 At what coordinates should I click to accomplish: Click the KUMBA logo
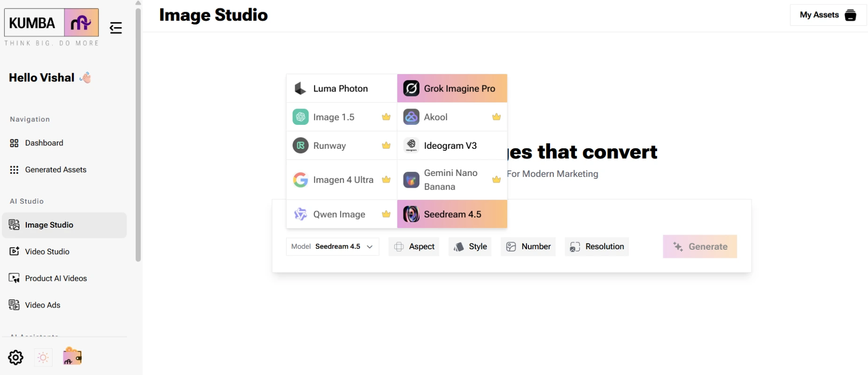coord(52,23)
